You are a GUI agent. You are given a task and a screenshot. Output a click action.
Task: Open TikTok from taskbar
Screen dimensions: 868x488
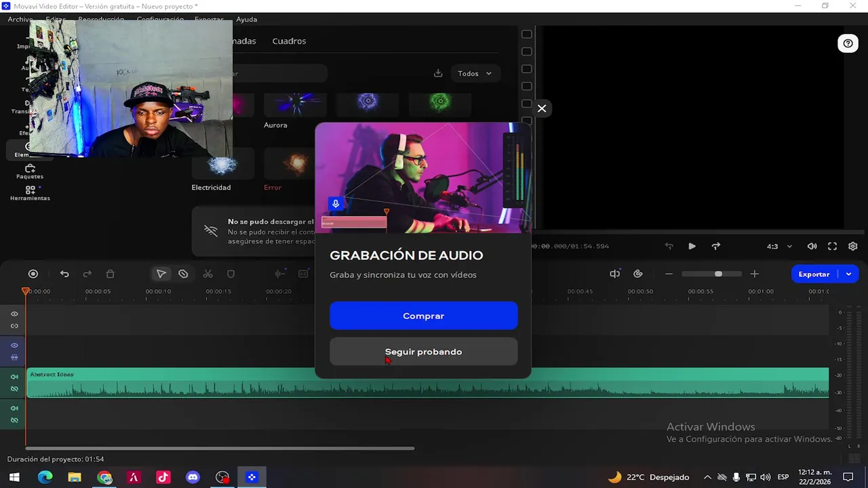click(x=163, y=477)
